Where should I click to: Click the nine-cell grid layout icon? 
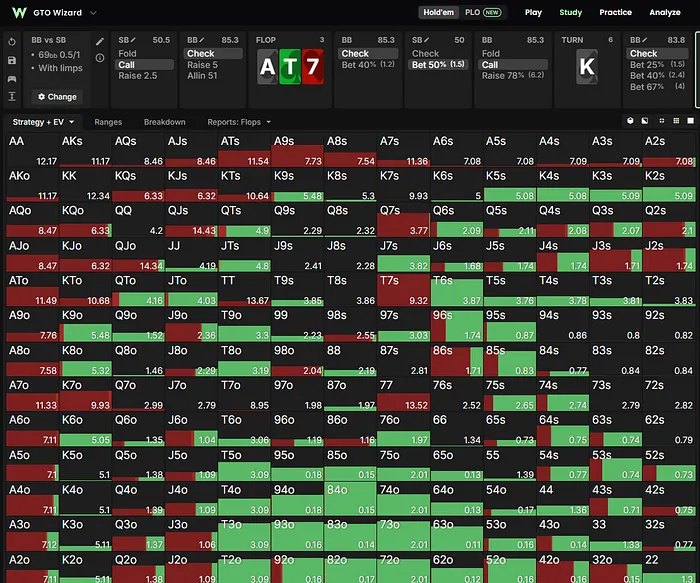pos(676,121)
